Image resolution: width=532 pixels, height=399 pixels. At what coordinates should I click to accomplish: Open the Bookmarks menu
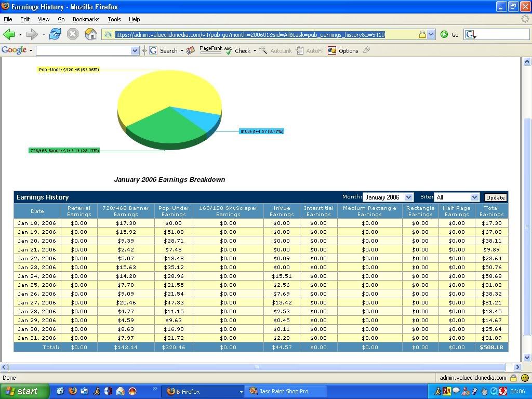[86, 19]
